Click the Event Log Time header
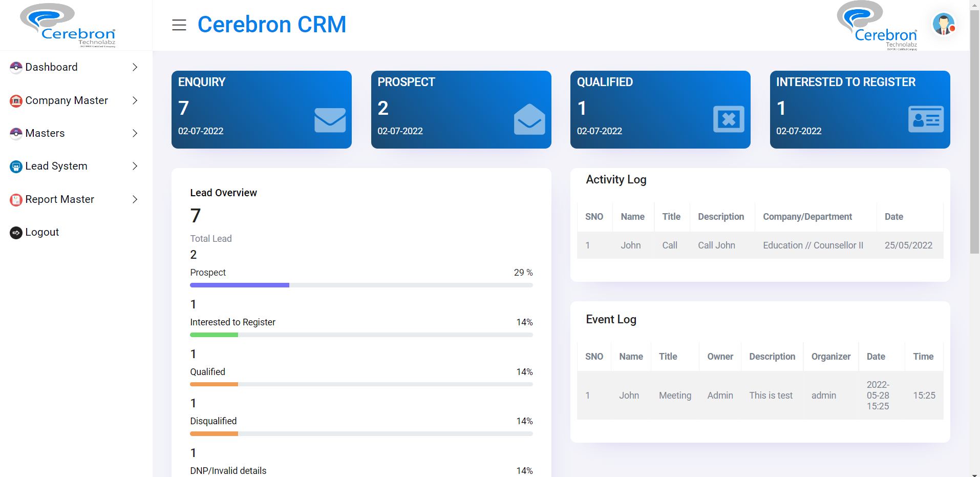This screenshot has height=477, width=980. click(923, 357)
